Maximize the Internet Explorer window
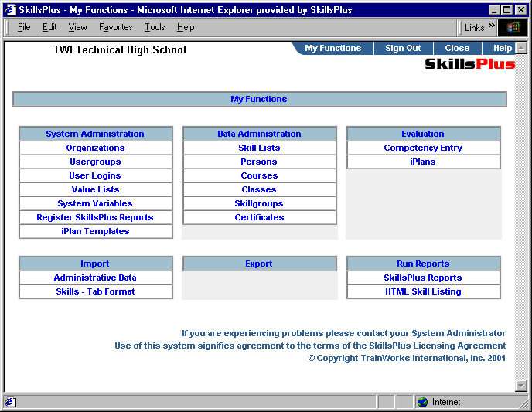 click(507, 10)
